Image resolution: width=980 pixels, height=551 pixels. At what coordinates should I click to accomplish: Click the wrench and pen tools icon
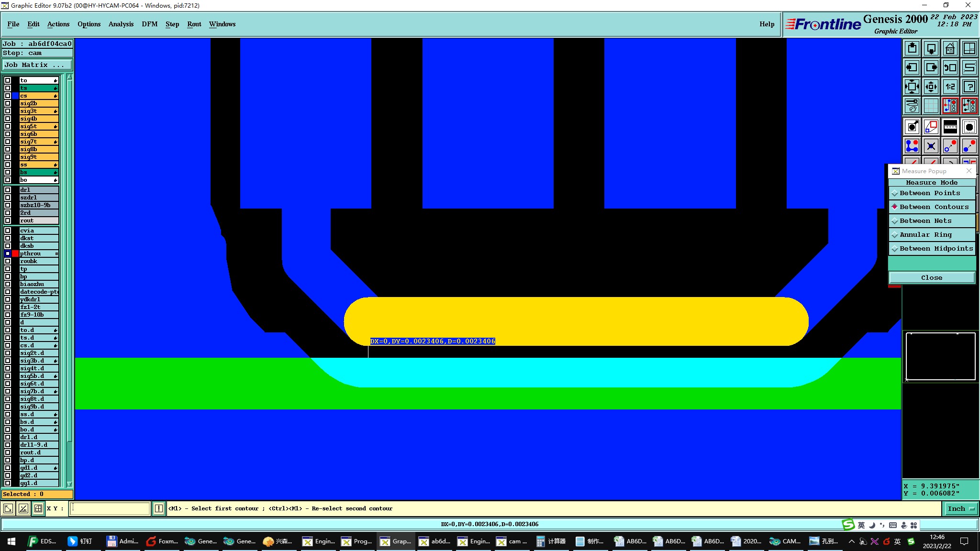point(912,106)
